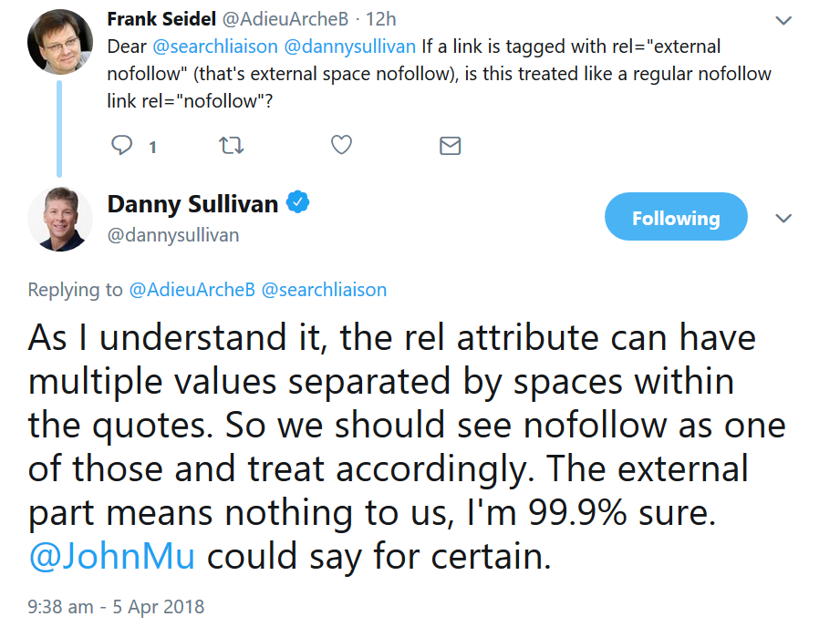Viewport: 840px width, 627px height.
Task: Click the @dannysullivan handle under name
Action: [173, 235]
